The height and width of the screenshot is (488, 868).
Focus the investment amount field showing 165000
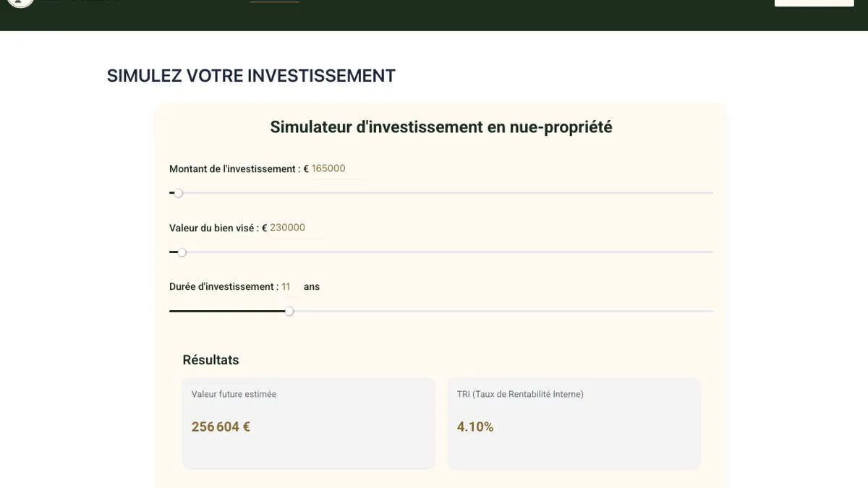pos(339,168)
